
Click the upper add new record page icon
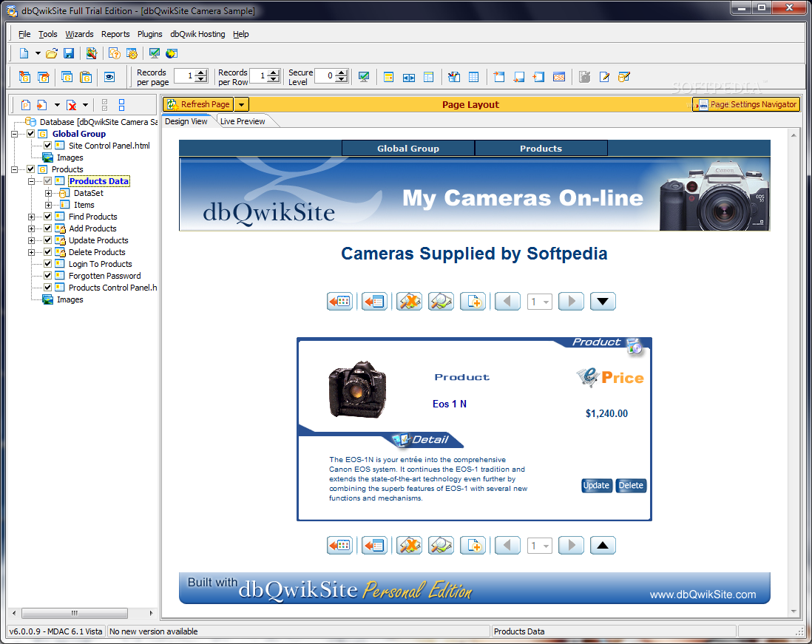tap(473, 301)
